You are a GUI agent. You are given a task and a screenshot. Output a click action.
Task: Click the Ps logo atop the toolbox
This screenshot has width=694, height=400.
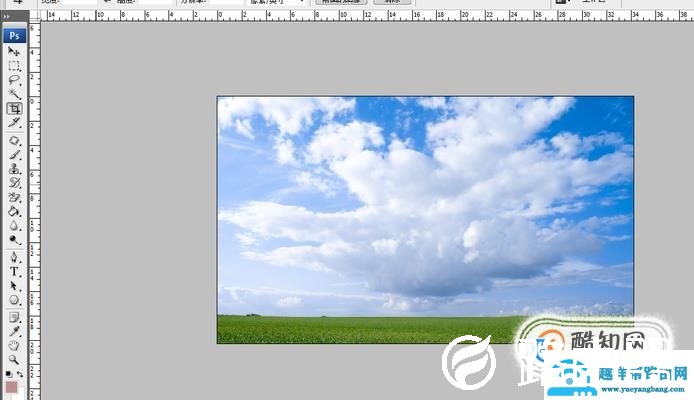tap(14, 35)
